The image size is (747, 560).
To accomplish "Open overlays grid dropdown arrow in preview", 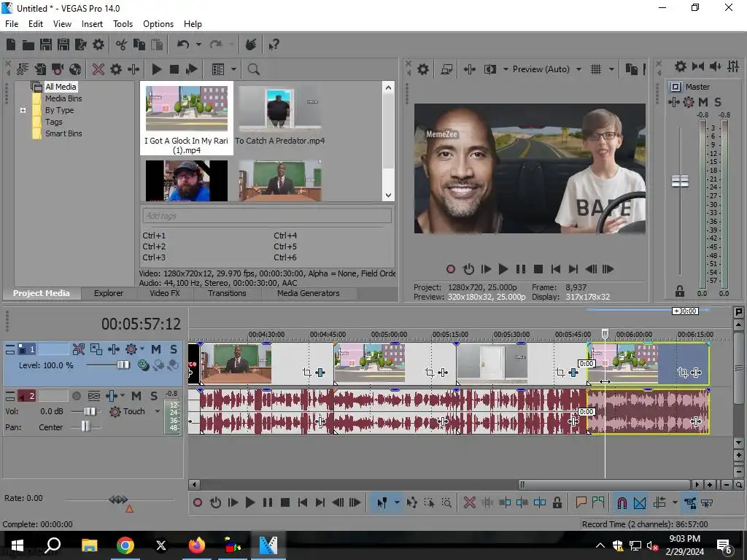I will pyautogui.click(x=611, y=69).
